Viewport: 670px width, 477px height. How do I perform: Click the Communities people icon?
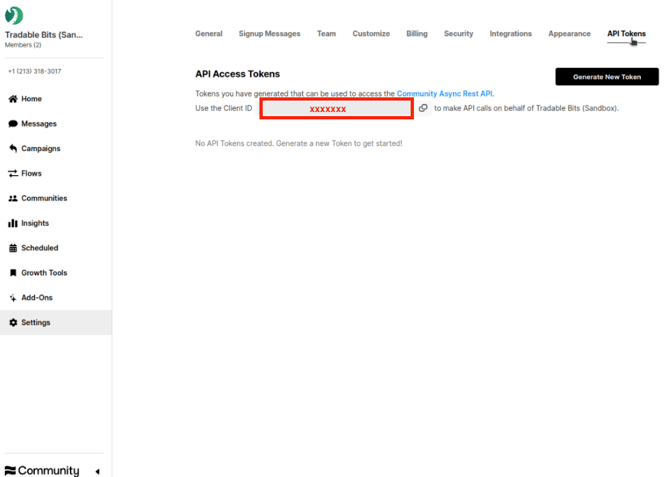[x=13, y=198]
